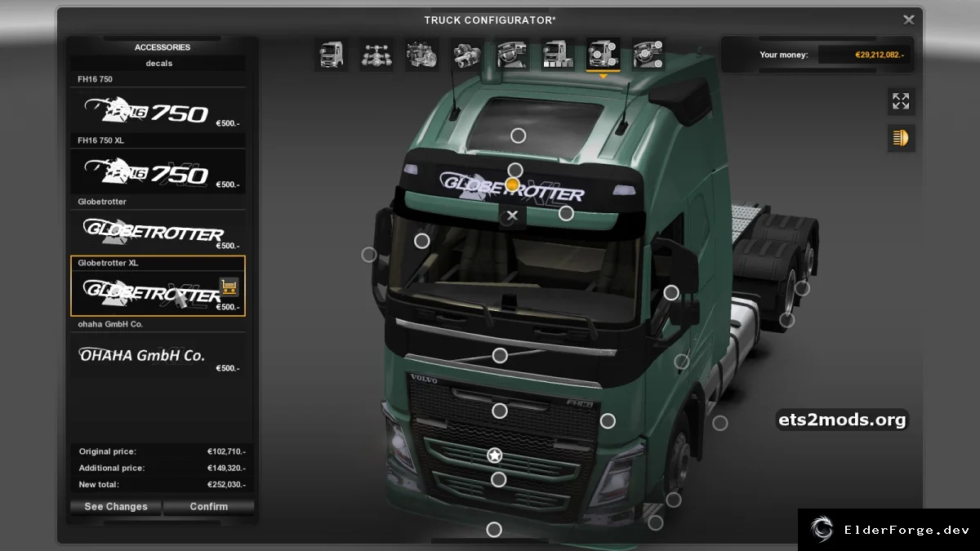Click the 'Globetrotter XL' item label

coord(108,263)
